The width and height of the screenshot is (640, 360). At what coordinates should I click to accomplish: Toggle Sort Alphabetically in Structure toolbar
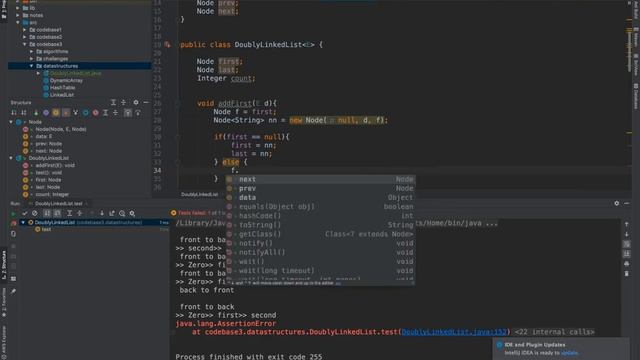point(24,112)
